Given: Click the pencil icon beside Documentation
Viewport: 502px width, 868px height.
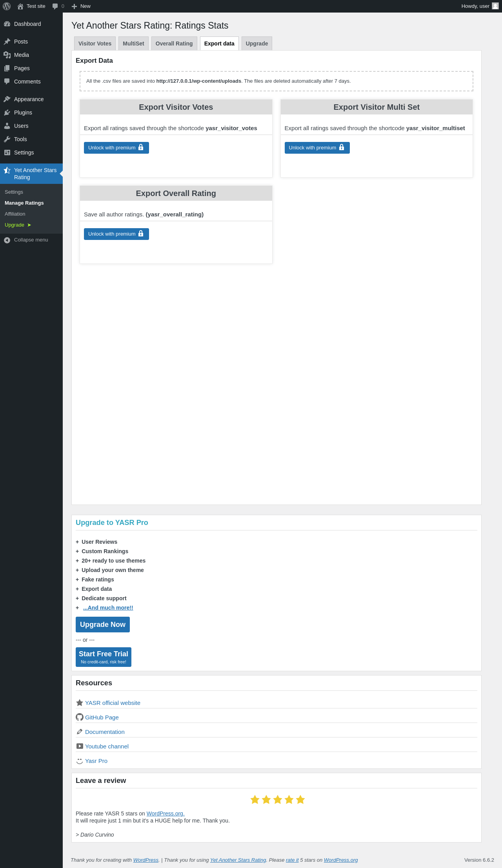Looking at the screenshot, I should pos(80,732).
